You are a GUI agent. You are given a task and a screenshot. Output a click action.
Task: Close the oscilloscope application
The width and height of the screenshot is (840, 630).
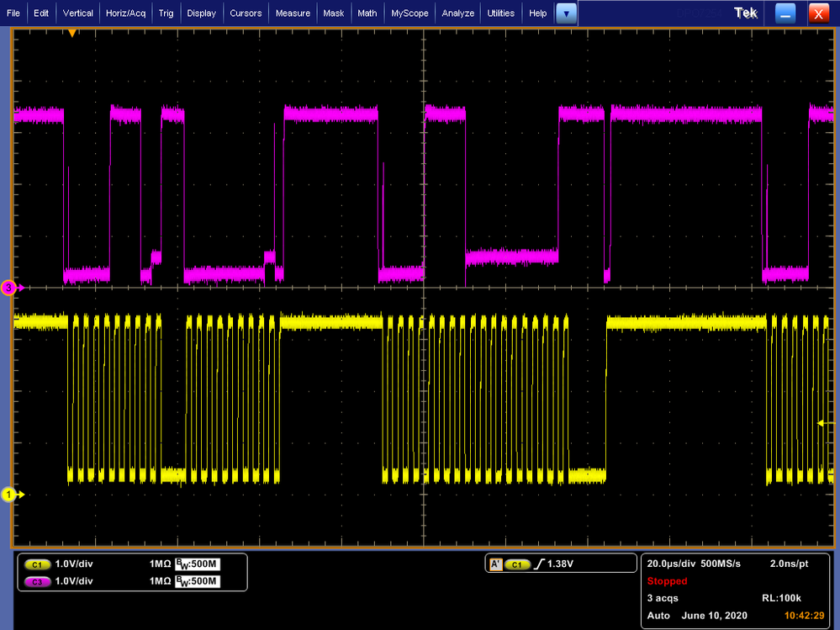click(818, 13)
